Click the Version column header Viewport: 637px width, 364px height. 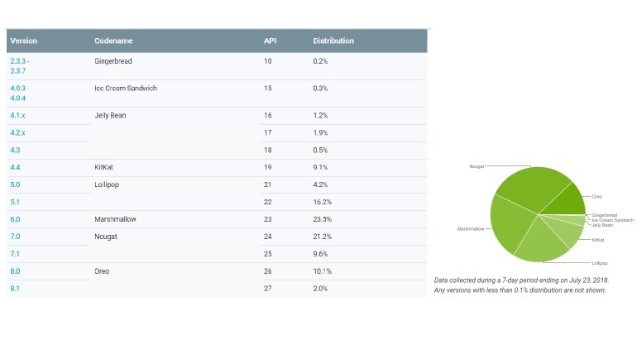(23, 41)
